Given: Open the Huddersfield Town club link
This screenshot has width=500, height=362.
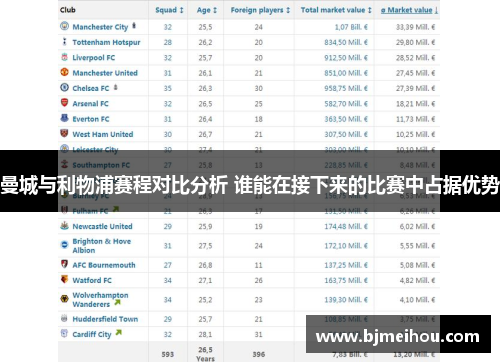Looking at the screenshot, I should coord(105,319).
